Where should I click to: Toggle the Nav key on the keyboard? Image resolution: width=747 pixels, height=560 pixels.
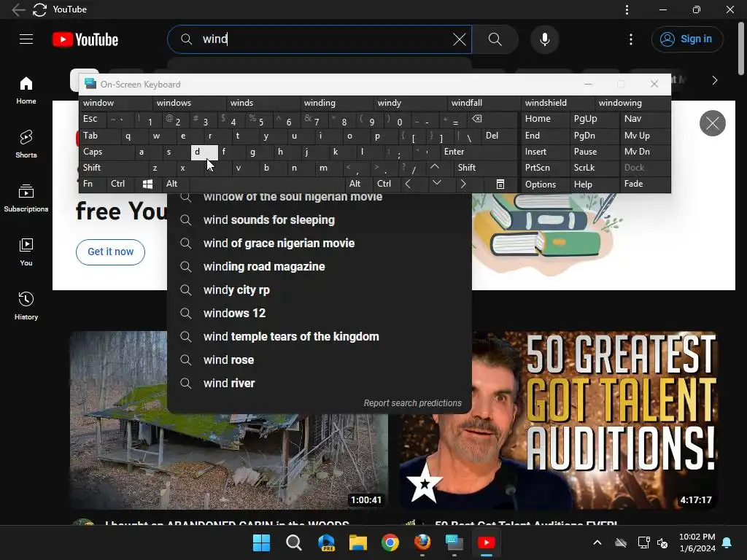(x=645, y=119)
